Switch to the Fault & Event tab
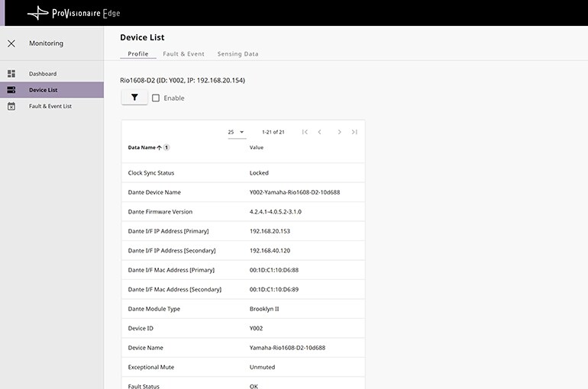 (x=183, y=54)
